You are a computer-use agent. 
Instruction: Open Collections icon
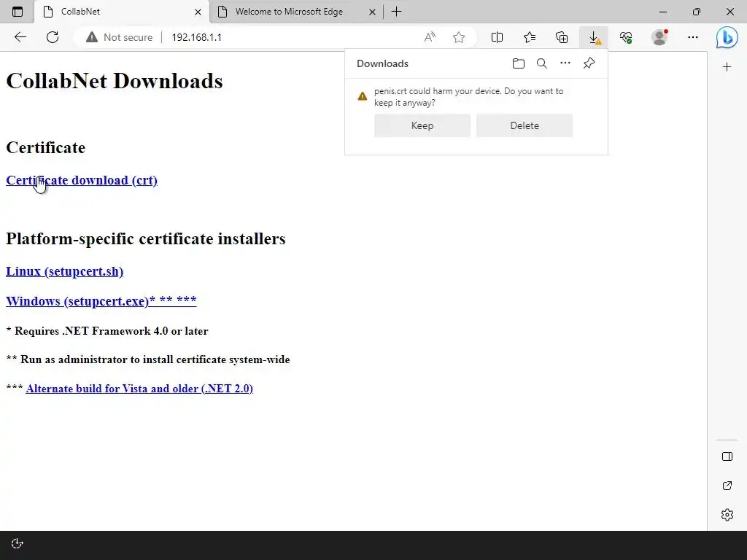(x=562, y=37)
